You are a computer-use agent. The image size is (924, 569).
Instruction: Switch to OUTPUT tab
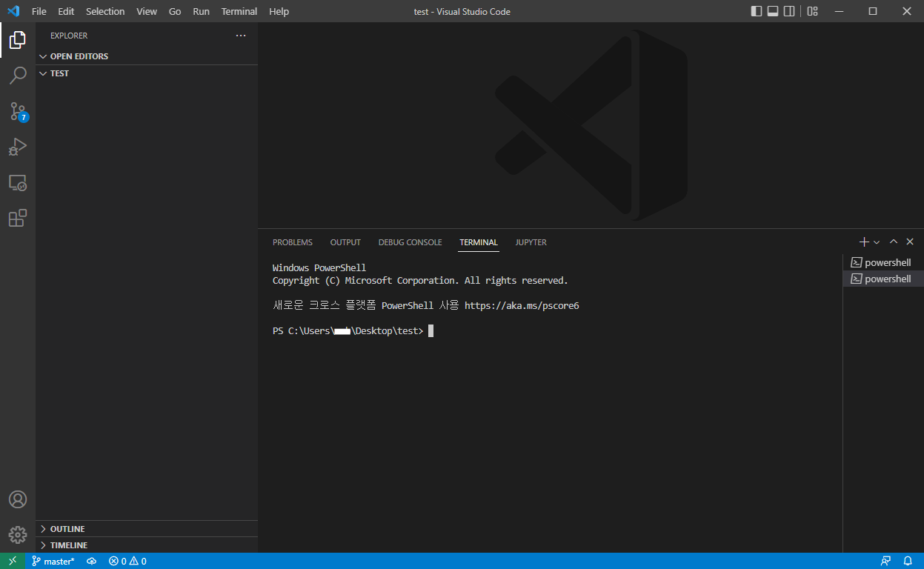click(x=345, y=242)
